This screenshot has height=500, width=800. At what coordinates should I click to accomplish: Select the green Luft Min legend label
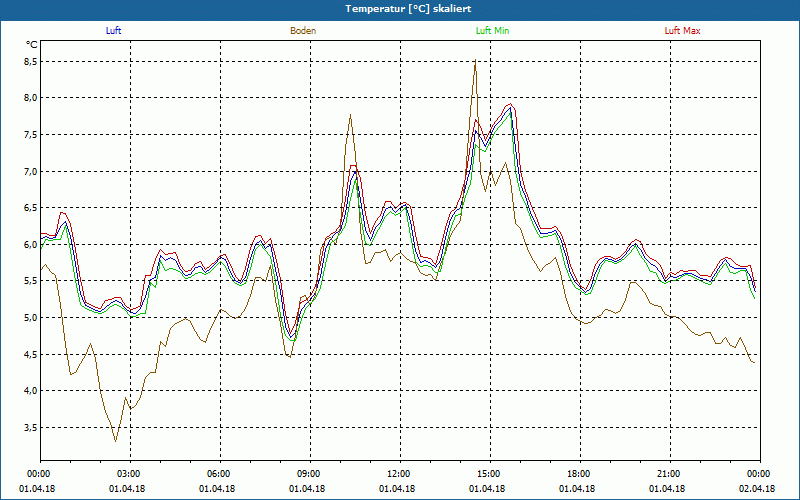coord(492,31)
